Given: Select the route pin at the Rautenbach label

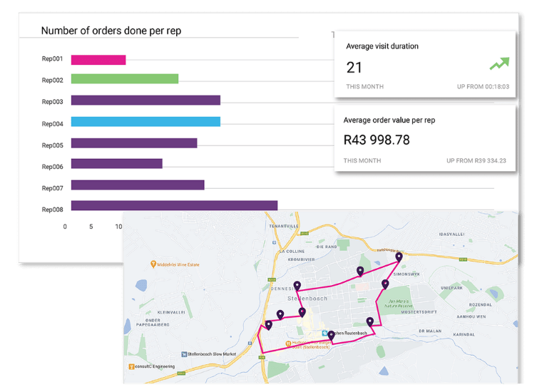Looking at the screenshot, I should [x=331, y=334].
